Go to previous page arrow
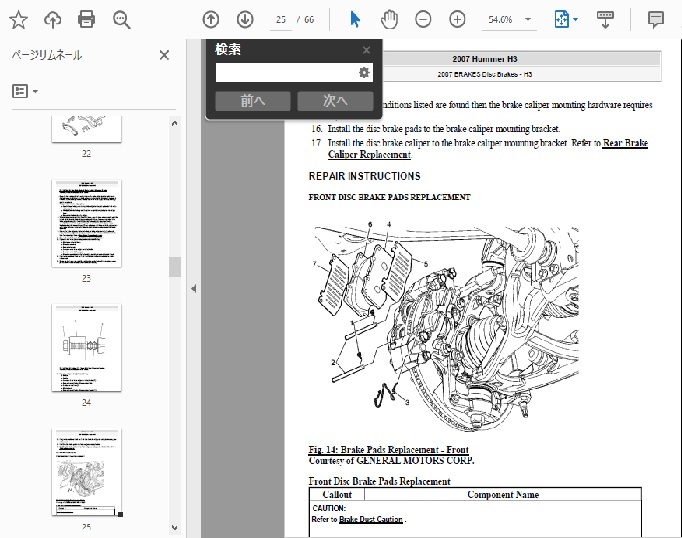Image resolution: width=682 pixels, height=538 pixels. pos(211,20)
